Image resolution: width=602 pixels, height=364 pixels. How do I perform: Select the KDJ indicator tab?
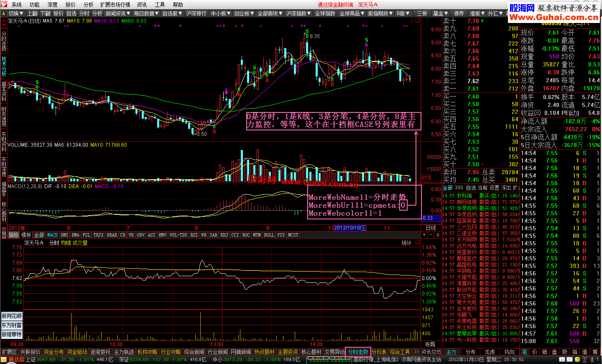[224, 235]
